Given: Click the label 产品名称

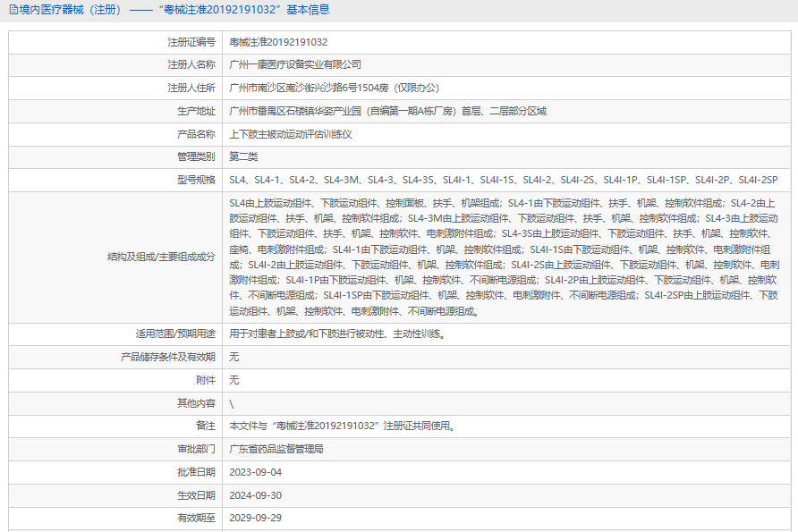Looking at the screenshot, I should (196, 134).
